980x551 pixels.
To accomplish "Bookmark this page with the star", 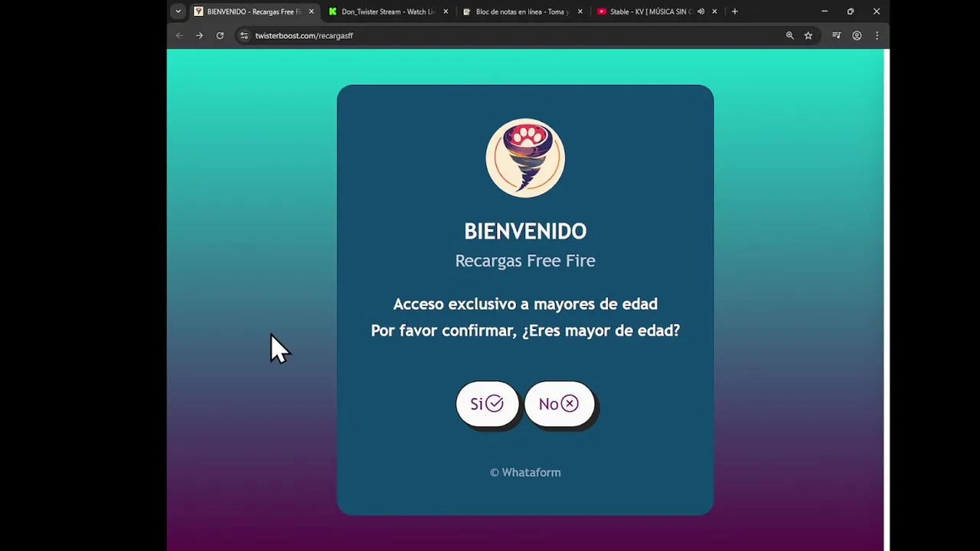I will [x=808, y=35].
